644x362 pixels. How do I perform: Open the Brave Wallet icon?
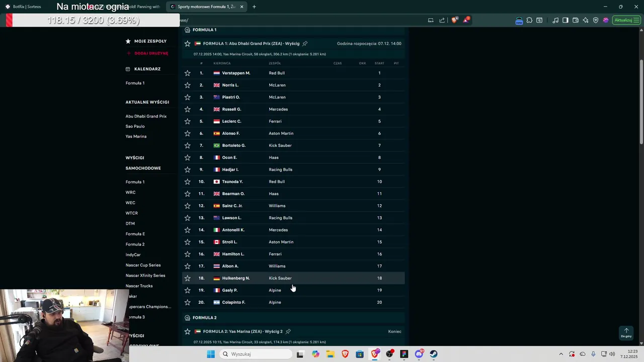[x=576, y=20]
